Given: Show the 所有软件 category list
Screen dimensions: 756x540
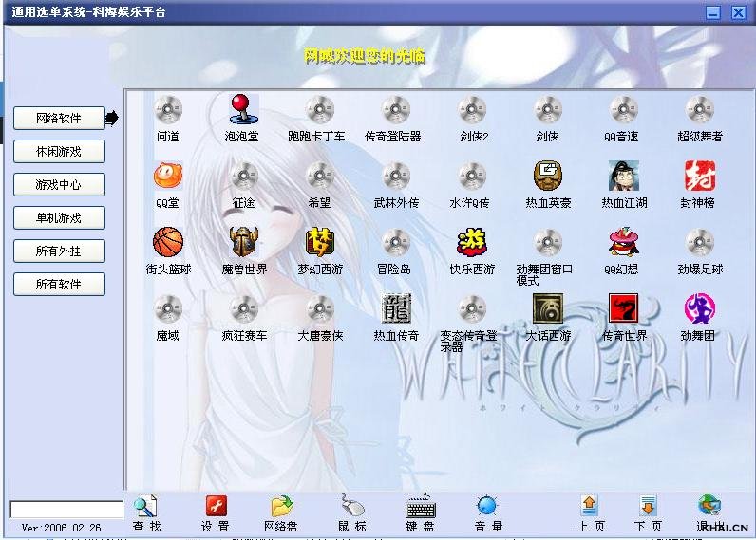Looking at the screenshot, I should tap(59, 285).
